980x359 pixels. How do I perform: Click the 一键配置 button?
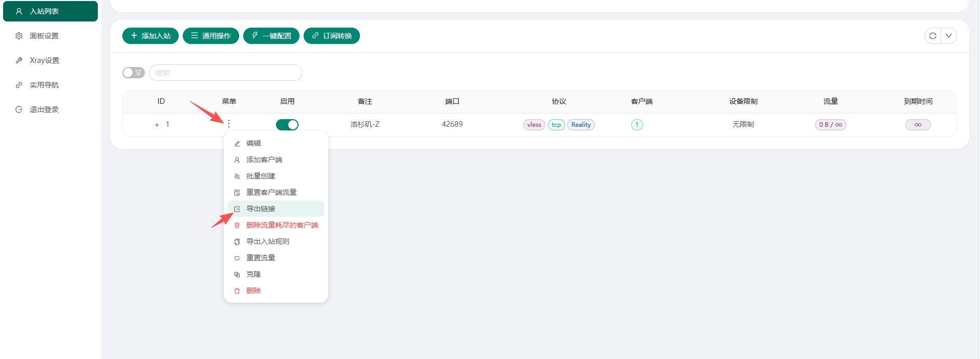click(271, 36)
